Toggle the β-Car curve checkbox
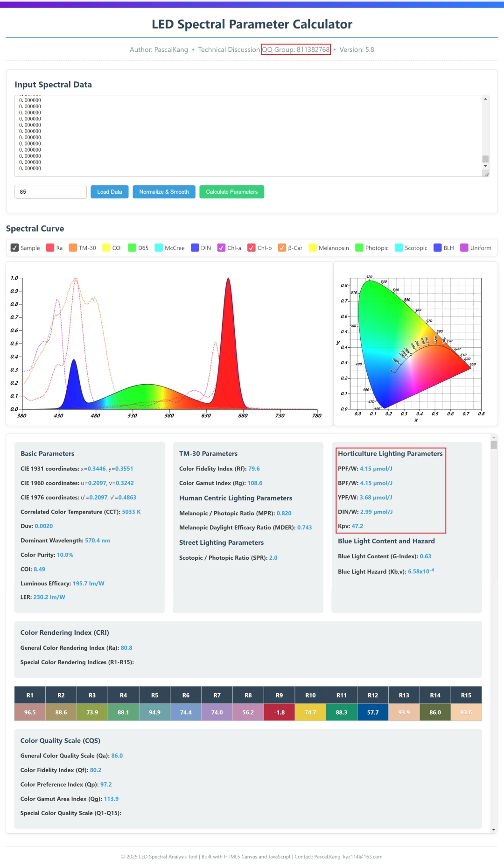This screenshot has height=865, width=504. click(x=282, y=247)
